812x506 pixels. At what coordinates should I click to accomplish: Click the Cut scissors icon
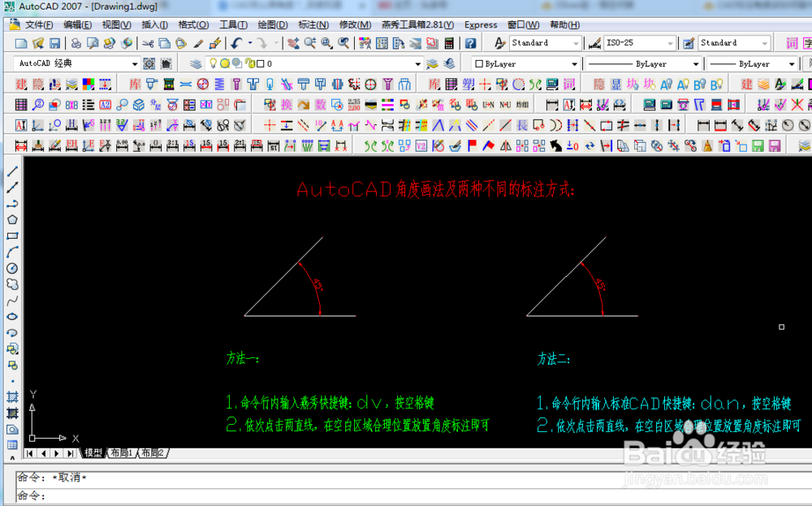(x=148, y=44)
